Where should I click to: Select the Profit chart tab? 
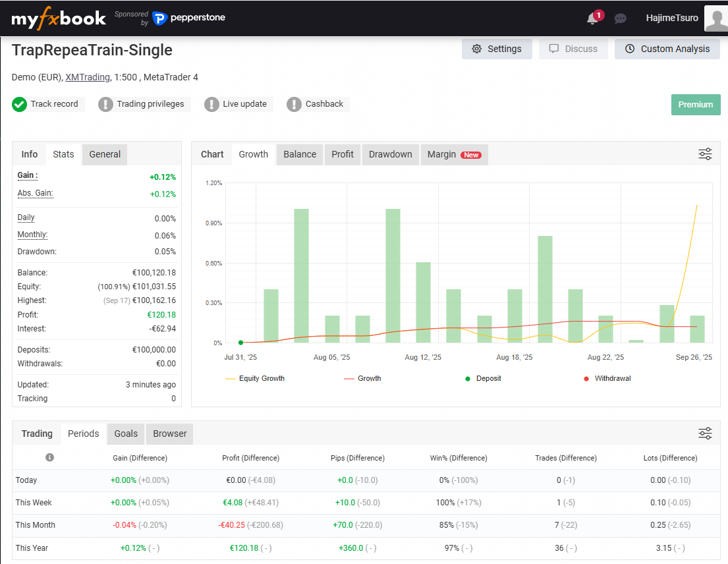pyautogui.click(x=343, y=154)
